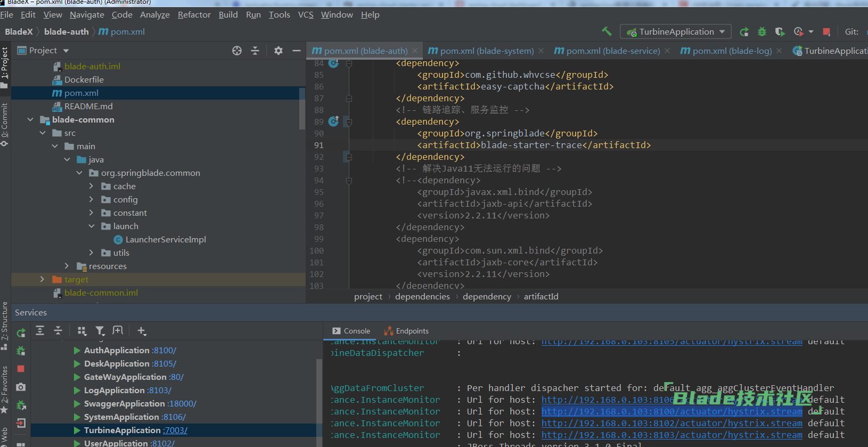Click the camera dump threads icon

(21, 387)
